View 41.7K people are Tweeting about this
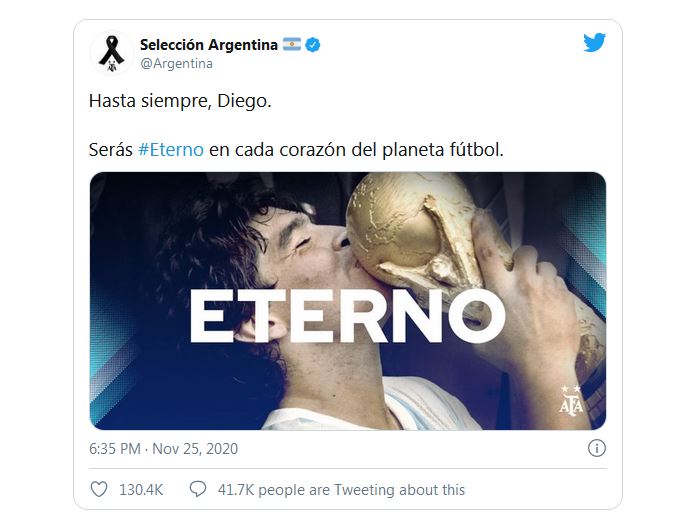 (341, 490)
